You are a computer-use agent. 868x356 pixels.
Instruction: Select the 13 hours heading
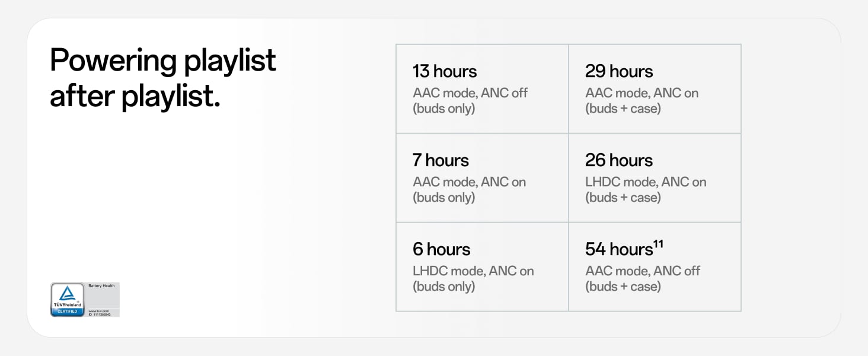coord(445,72)
